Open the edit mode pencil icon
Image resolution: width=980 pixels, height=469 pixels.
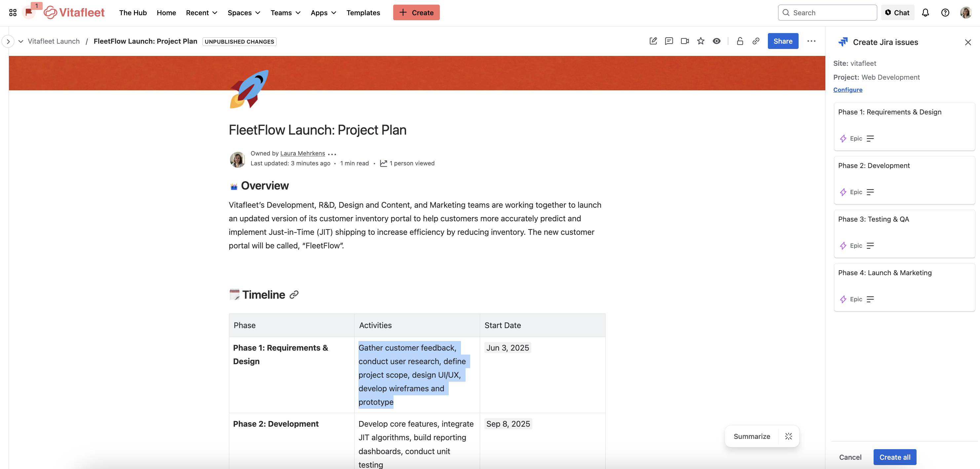[653, 41]
